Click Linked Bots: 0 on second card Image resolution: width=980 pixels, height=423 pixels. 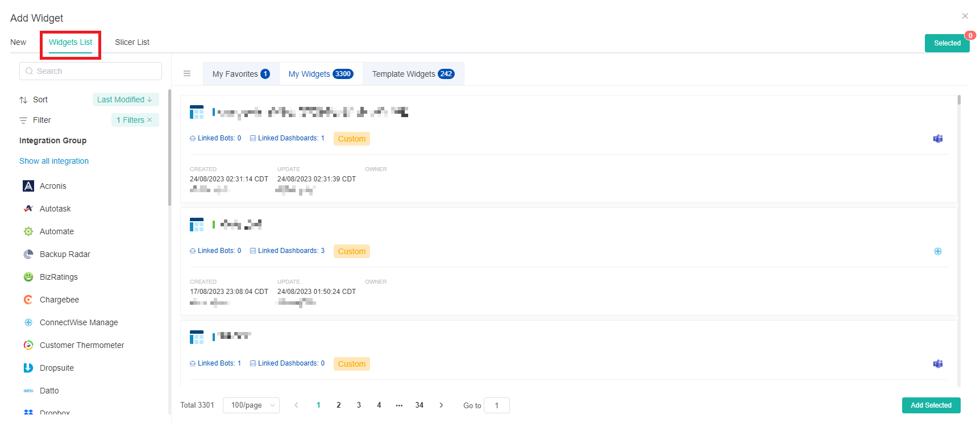point(215,251)
